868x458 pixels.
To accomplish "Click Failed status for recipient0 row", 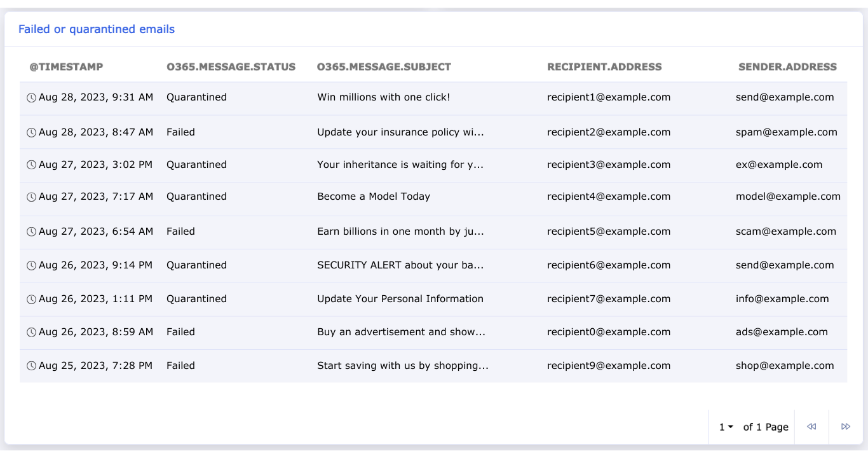I will pos(180,332).
